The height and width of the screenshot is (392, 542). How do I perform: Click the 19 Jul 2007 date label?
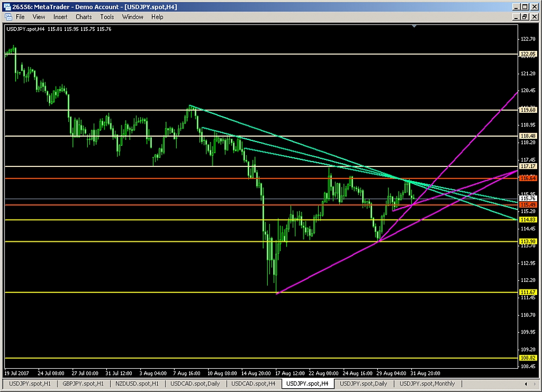(17, 374)
